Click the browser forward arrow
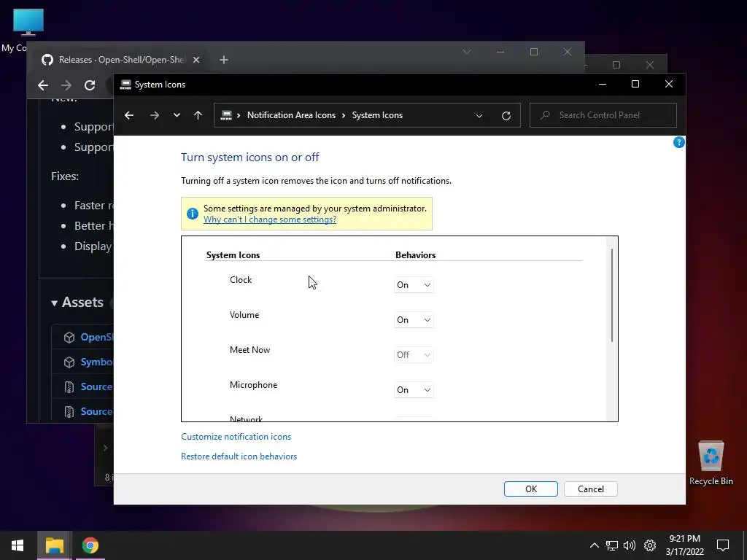This screenshot has height=560, width=747. (x=66, y=85)
